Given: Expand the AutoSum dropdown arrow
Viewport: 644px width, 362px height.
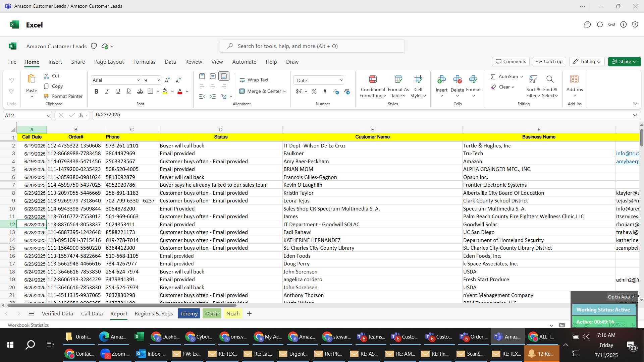Looking at the screenshot, I should coord(522,77).
